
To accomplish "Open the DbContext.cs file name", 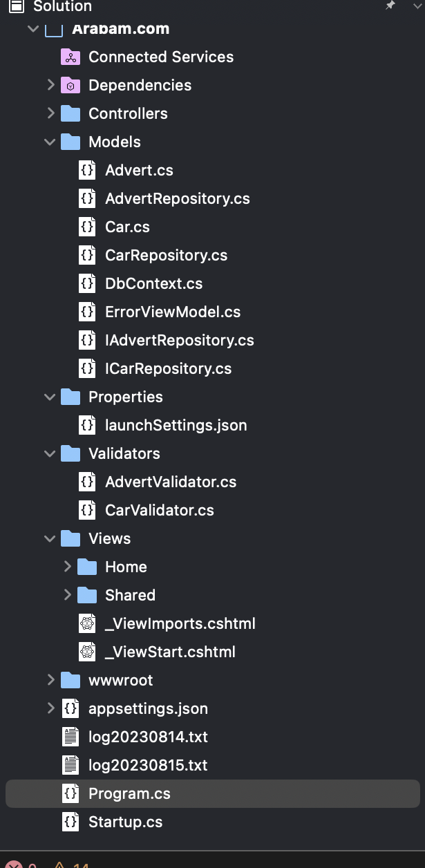I will [153, 283].
